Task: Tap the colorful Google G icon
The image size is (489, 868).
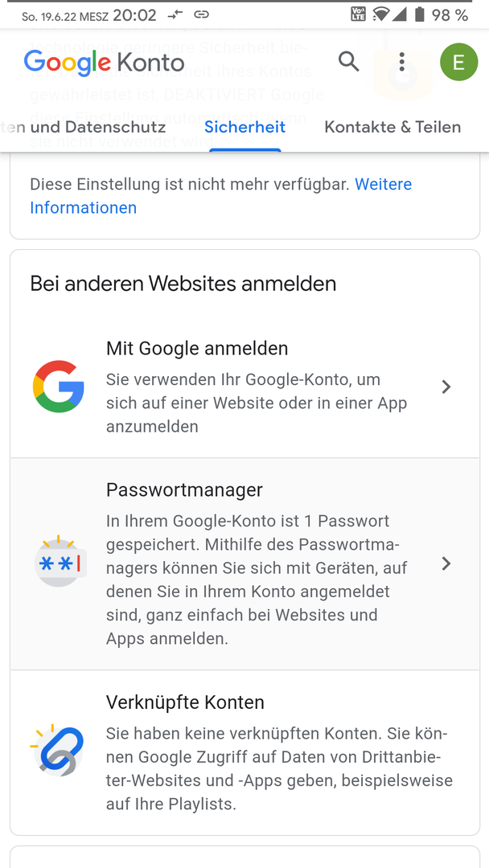Action: pyautogui.click(x=58, y=387)
